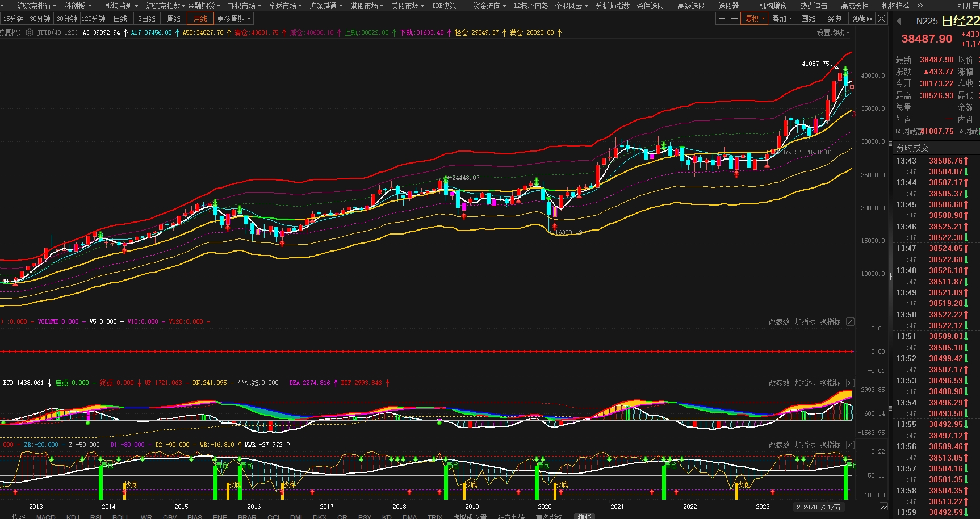Image resolution: width=980 pixels, height=519 pixels.
Task: Open DDE决策 menu item
Action: [444, 6]
